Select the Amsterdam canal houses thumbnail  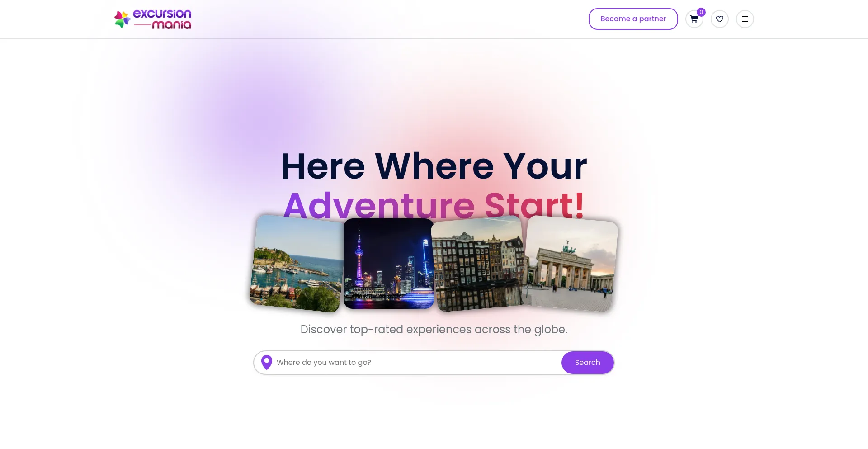(x=478, y=264)
